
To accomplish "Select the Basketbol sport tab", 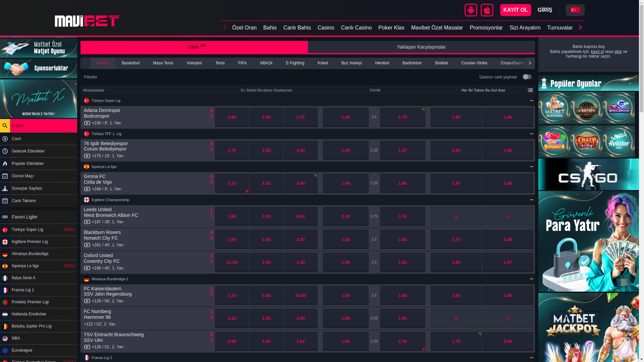I will click(130, 63).
